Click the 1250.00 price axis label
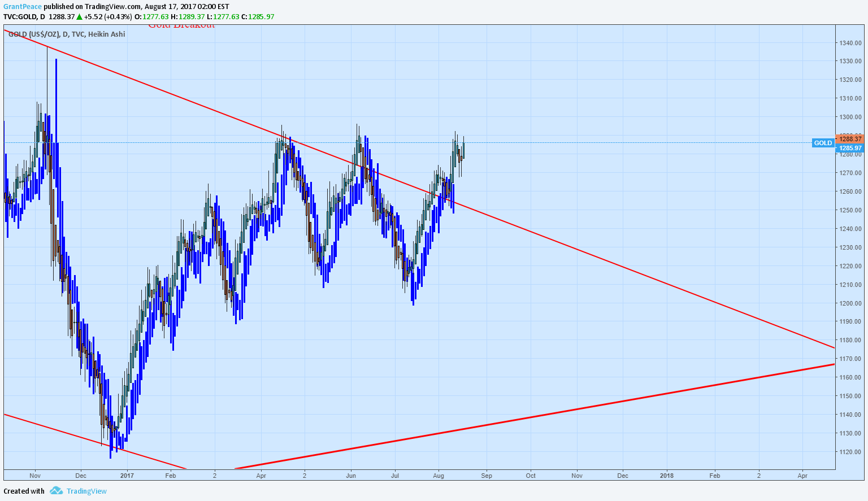The height and width of the screenshot is (501, 868). click(850, 211)
